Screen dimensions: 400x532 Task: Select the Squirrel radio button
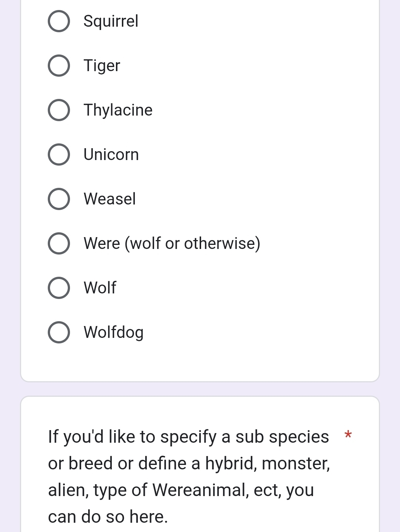(x=59, y=21)
